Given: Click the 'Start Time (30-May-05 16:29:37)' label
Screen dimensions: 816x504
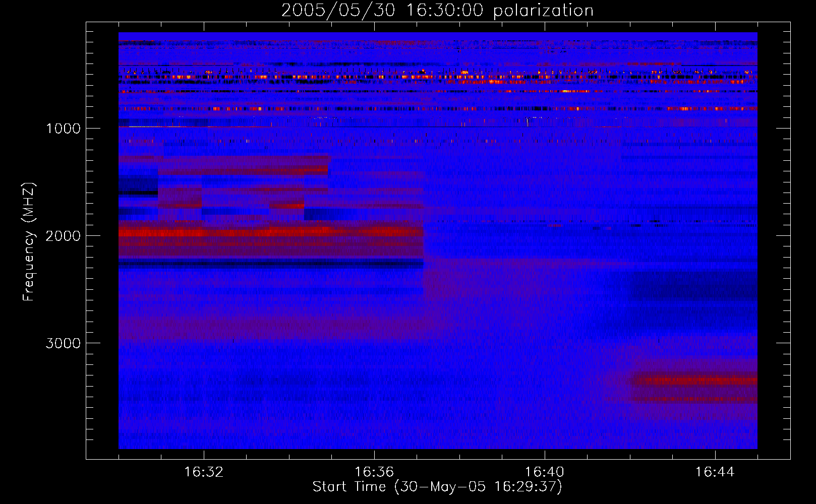Looking at the screenshot, I should coord(437,487).
